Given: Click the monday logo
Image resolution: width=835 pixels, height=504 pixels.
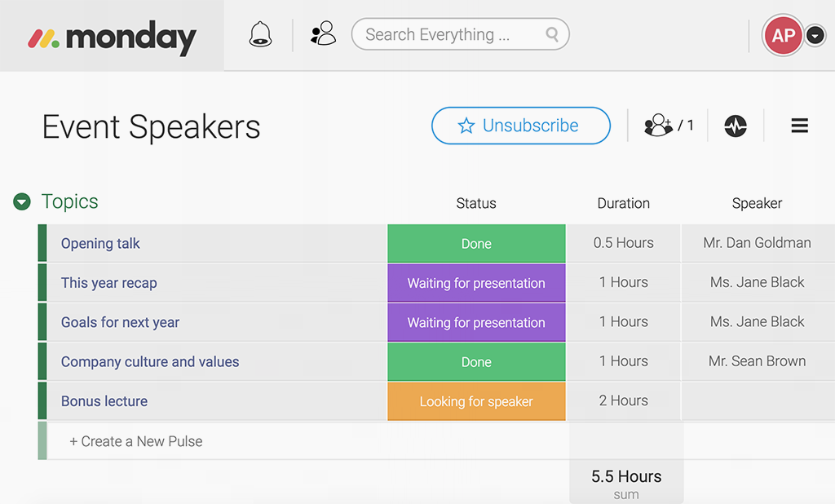Looking at the screenshot, I should tap(113, 38).
